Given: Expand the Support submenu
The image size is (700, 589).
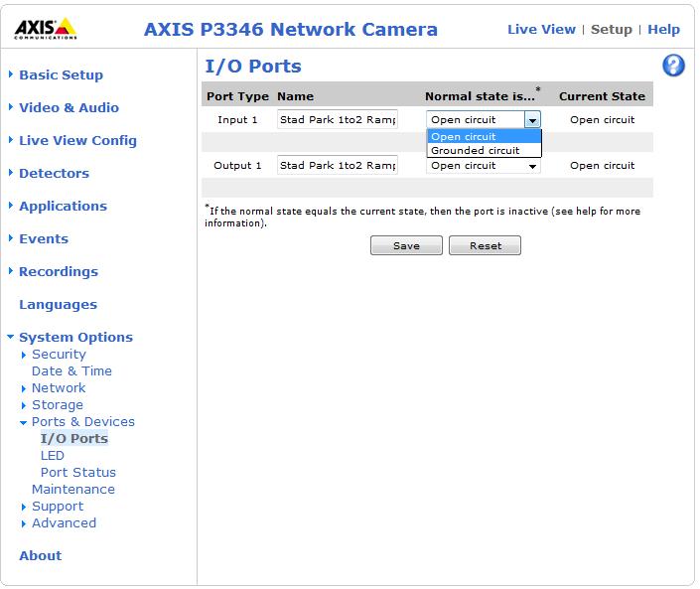Looking at the screenshot, I should tap(58, 507).
